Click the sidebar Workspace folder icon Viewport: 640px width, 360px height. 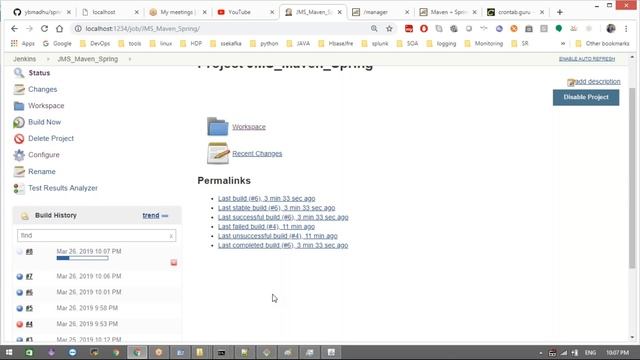[x=19, y=106]
